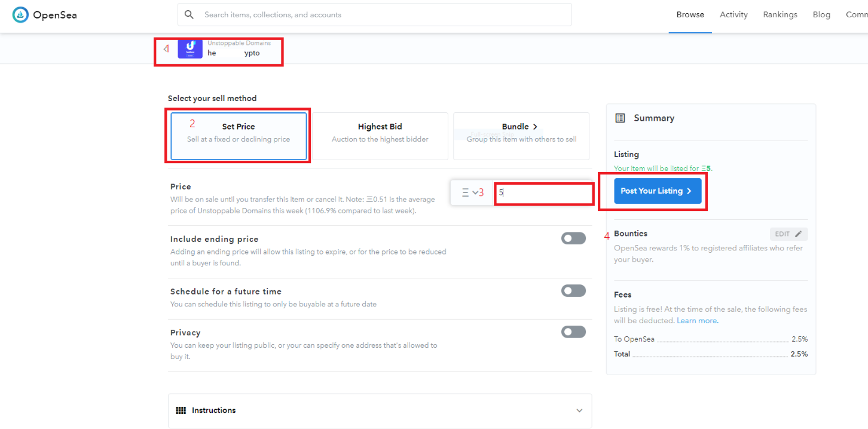Click the Instructions grid icon
Screen dimensions: 868x429
(x=181, y=410)
